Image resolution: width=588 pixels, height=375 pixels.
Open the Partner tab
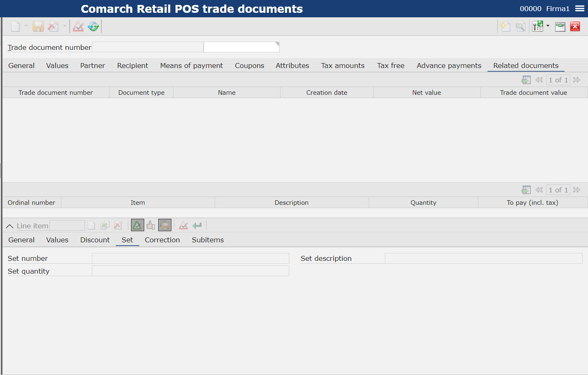(x=93, y=66)
